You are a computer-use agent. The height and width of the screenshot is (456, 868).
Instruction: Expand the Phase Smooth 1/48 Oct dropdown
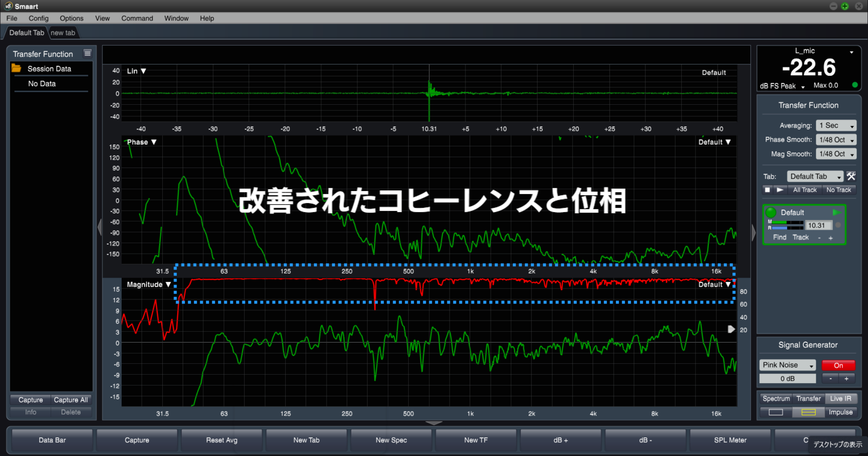[x=836, y=140]
